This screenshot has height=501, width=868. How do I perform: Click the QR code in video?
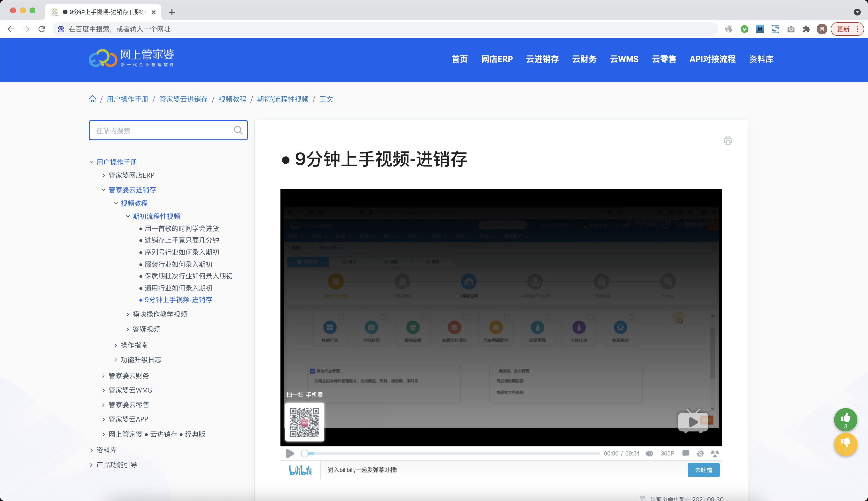(x=304, y=422)
